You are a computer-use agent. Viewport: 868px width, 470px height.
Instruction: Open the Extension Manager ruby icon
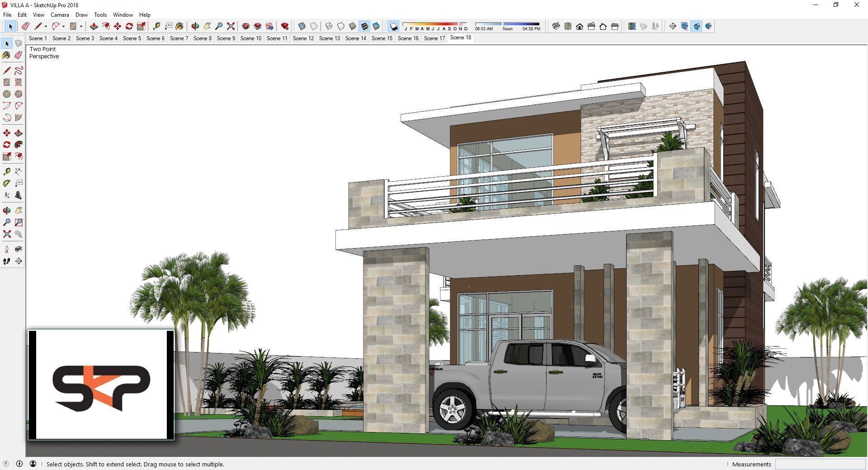click(x=285, y=26)
